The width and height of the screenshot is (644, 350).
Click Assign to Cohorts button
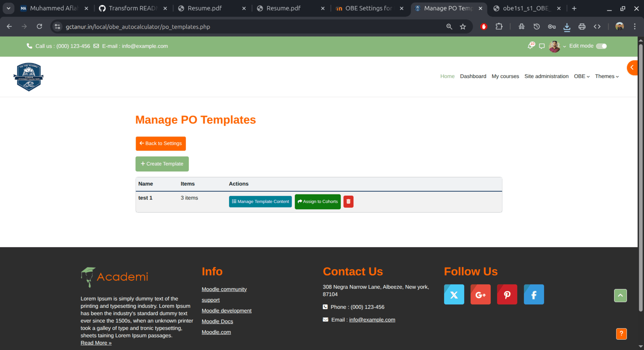coord(318,201)
